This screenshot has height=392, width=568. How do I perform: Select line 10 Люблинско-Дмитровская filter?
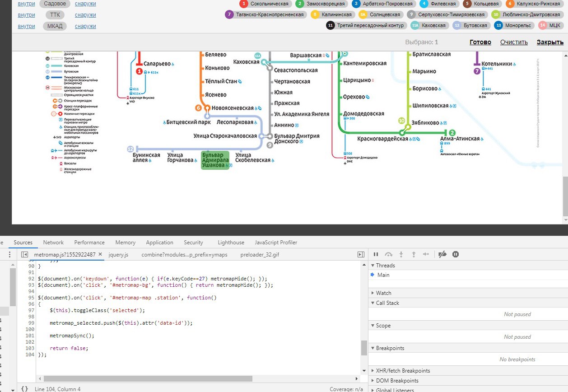[x=527, y=15]
